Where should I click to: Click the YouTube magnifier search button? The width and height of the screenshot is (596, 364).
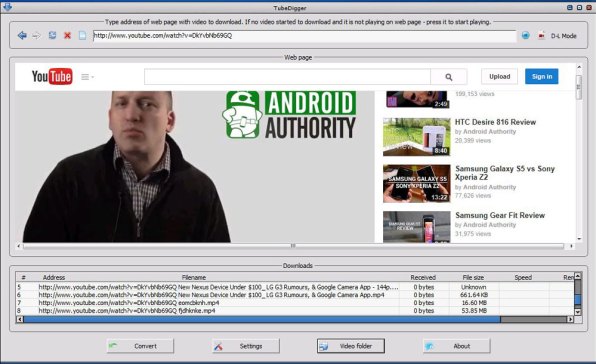click(449, 77)
